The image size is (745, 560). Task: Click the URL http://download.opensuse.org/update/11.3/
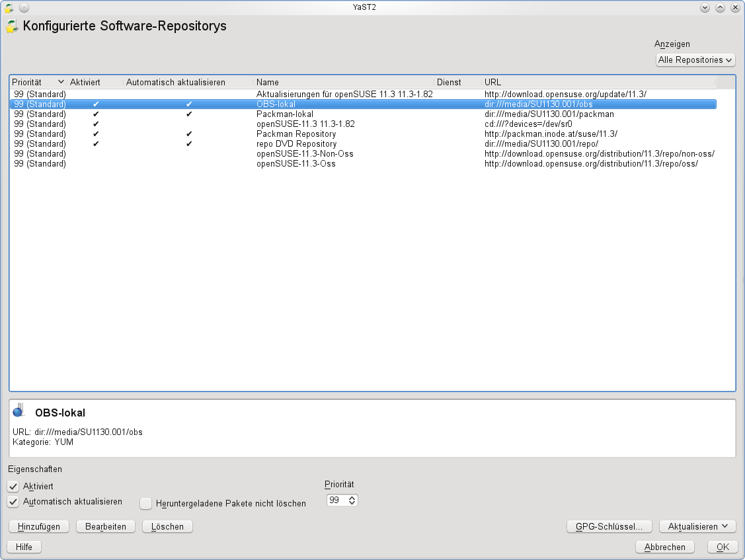565,94
